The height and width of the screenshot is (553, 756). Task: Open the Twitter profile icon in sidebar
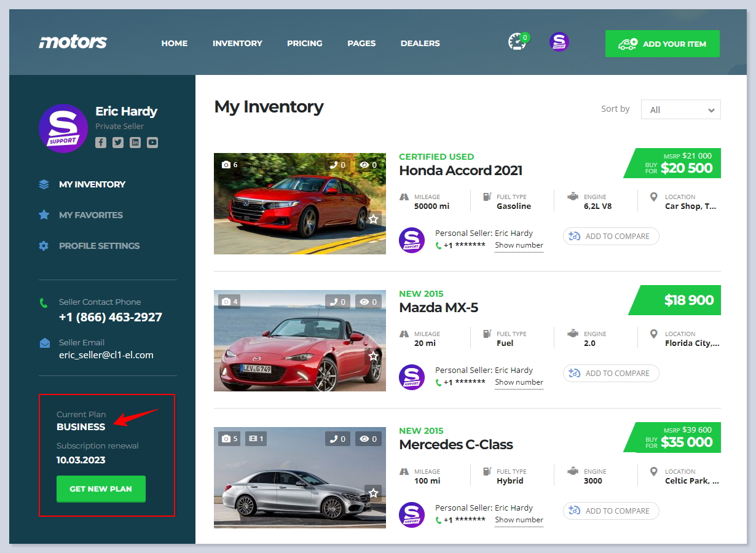point(118,143)
